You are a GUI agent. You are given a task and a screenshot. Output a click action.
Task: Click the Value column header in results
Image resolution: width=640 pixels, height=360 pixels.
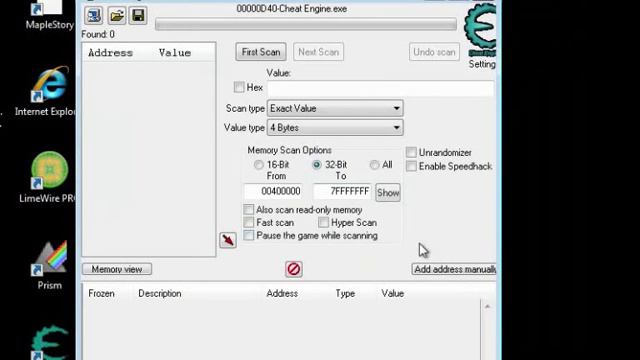click(175, 53)
